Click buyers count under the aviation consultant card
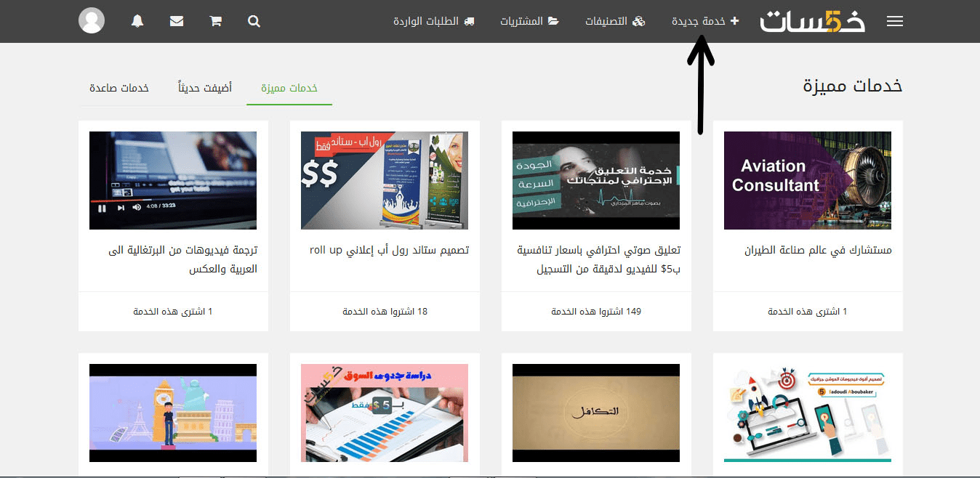This screenshot has width=980, height=478. coord(808,312)
